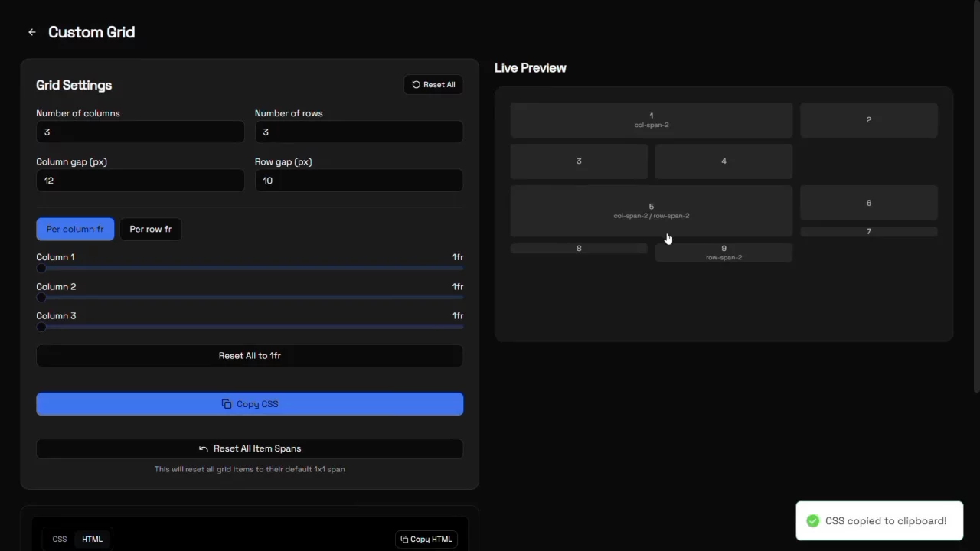The image size is (980, 551).
Task: Click the Reset All to 1fr button
Action: coord(250,356)
